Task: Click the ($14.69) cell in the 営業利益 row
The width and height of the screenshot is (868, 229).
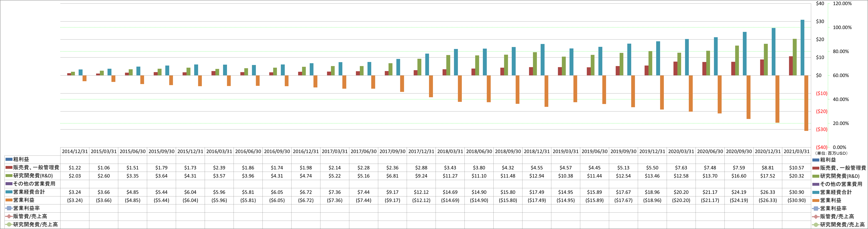Action: 450,200
